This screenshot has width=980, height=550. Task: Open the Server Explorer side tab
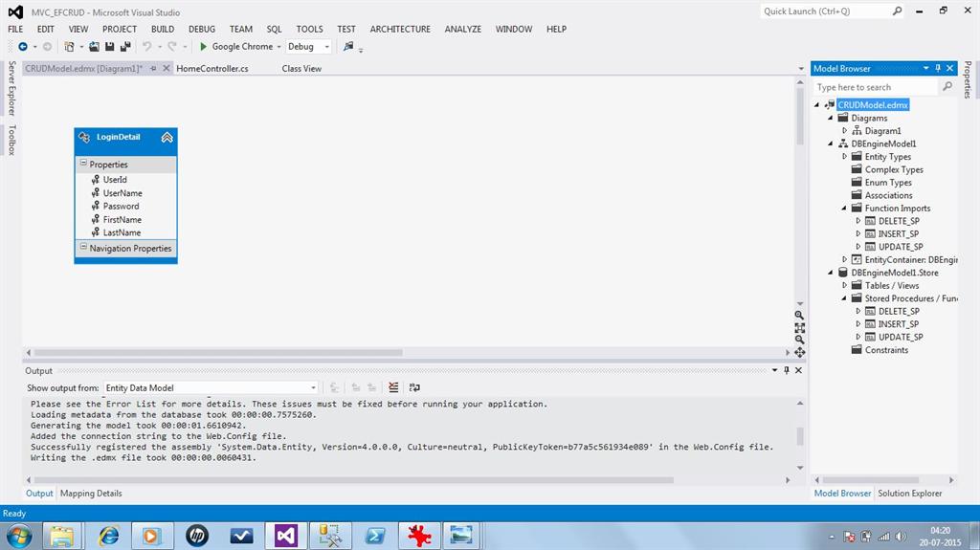pos(11,88)
